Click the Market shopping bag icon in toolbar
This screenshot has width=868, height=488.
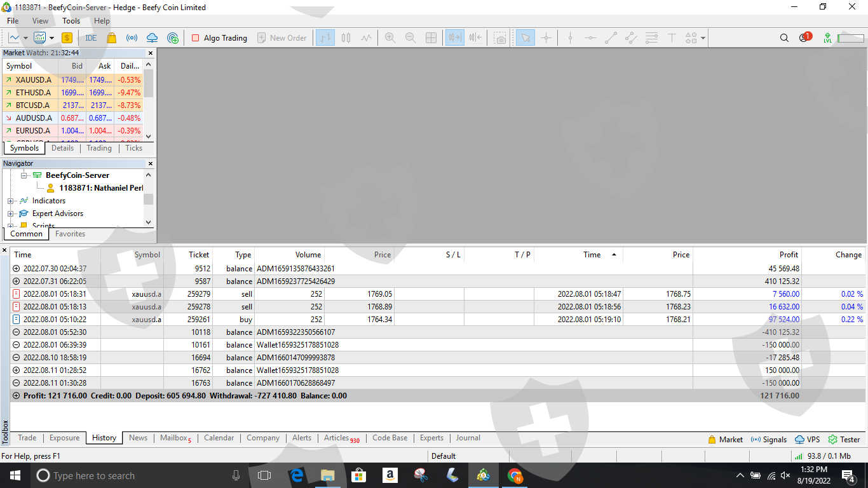112,38
